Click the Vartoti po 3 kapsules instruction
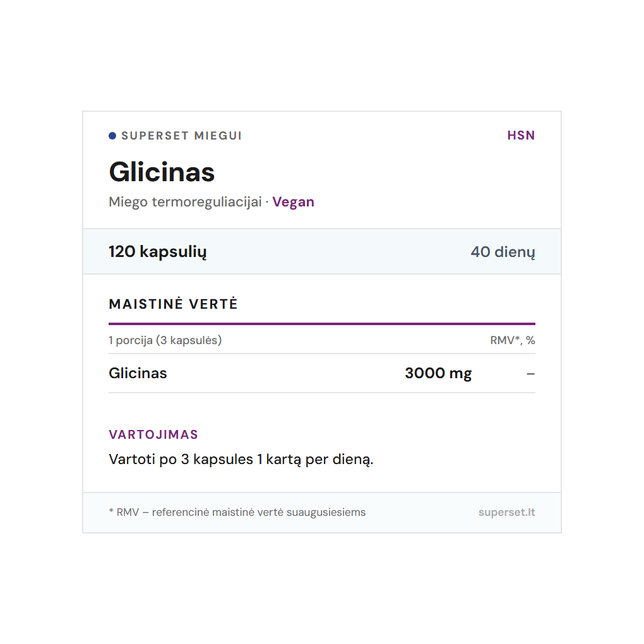 241,459
